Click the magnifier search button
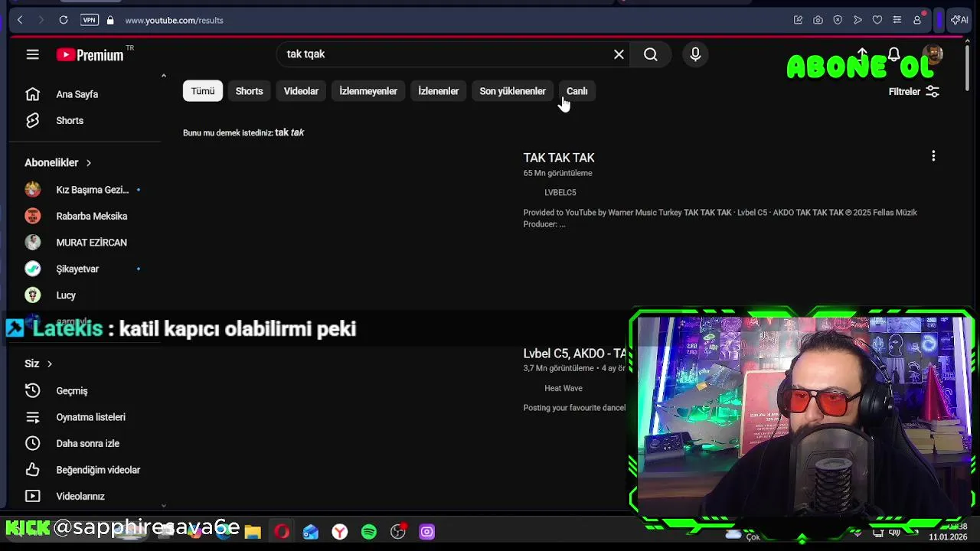The image size is (980, 551). [650, 54]
